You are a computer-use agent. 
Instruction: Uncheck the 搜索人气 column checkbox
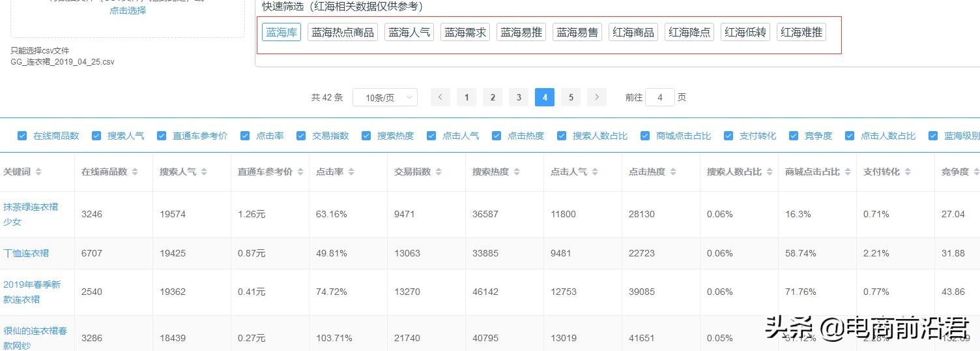click(96, 136)
